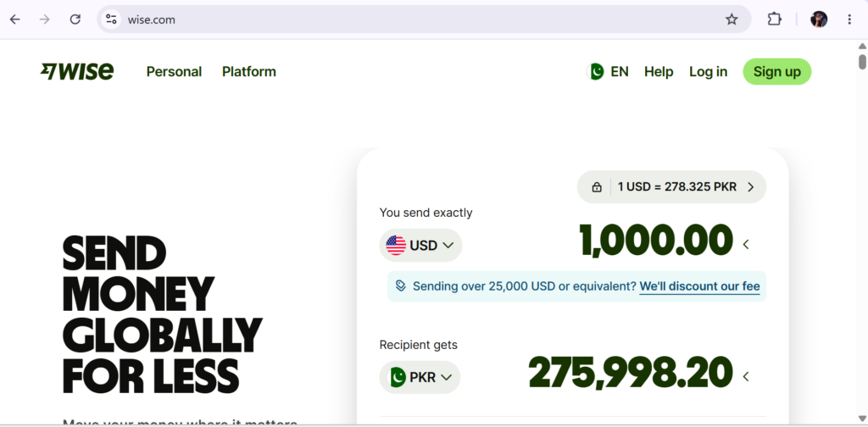Click the discount tag icon
This screenshot has width=868, height=427.
pos(400,286)
